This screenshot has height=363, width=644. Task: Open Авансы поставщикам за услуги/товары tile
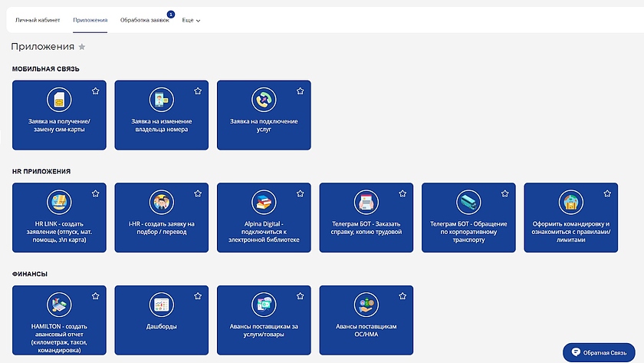tap(264, 320)
